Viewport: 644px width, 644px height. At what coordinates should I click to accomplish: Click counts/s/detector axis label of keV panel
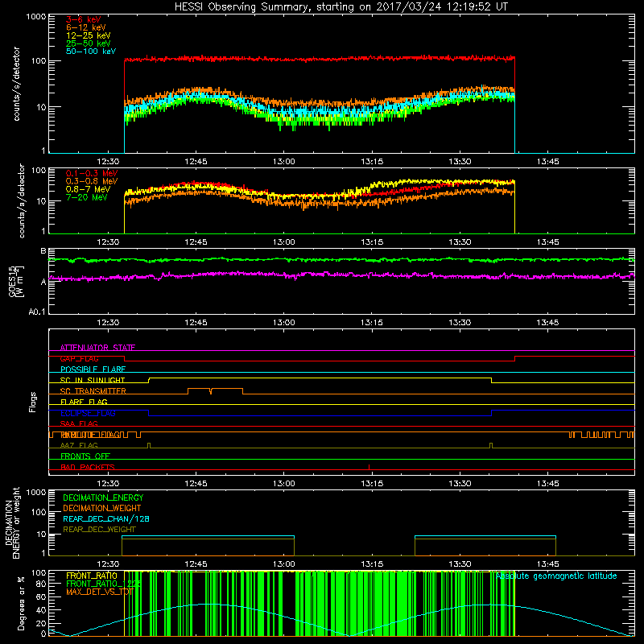(16, 84)
